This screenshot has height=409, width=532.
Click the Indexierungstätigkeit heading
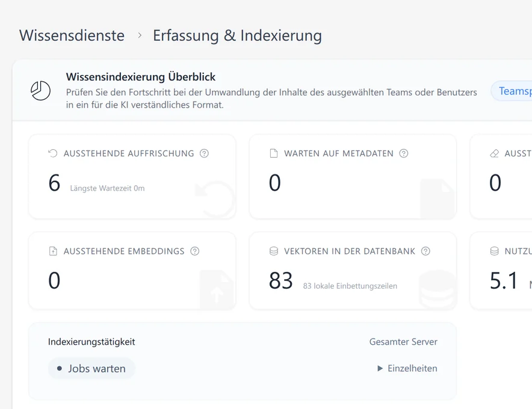coord(91,342)
